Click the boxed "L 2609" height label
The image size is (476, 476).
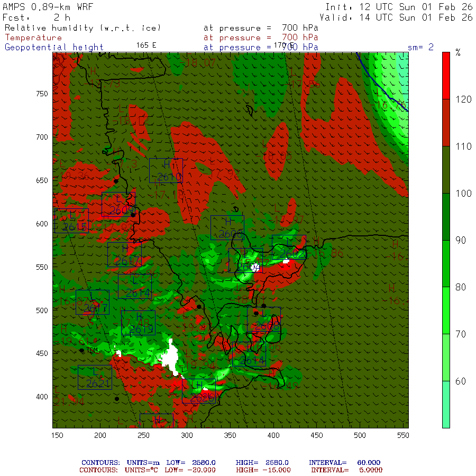118,204
